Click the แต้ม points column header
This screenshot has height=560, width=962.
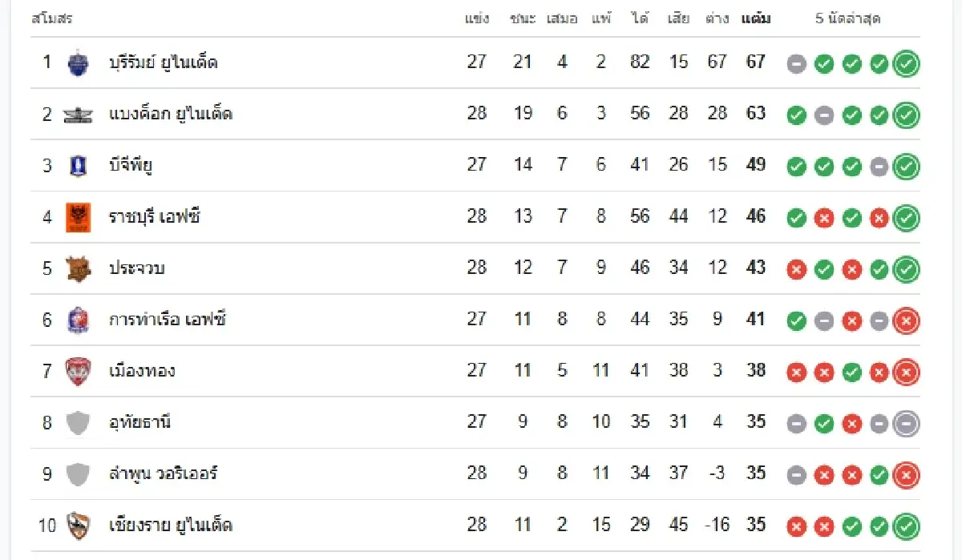(756, 18)
